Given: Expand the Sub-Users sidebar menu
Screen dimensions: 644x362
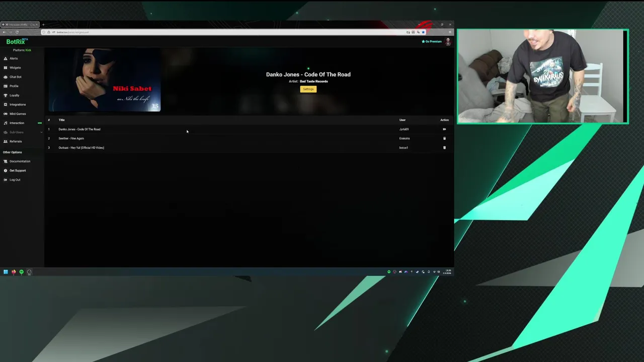Looking at the screenshot, I should (22, 132).
